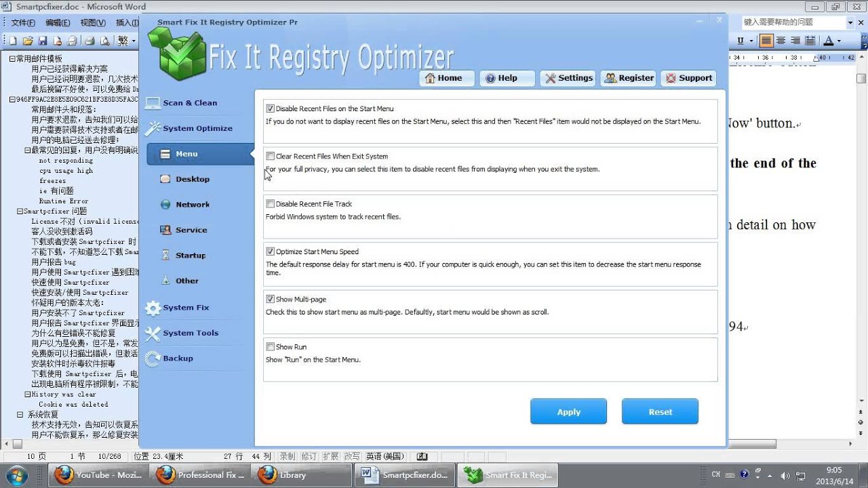The width and height of the screenshot is (868, 488).
Task: Check Clear Recent Files When Exit System
Action: tap(271, 156)
